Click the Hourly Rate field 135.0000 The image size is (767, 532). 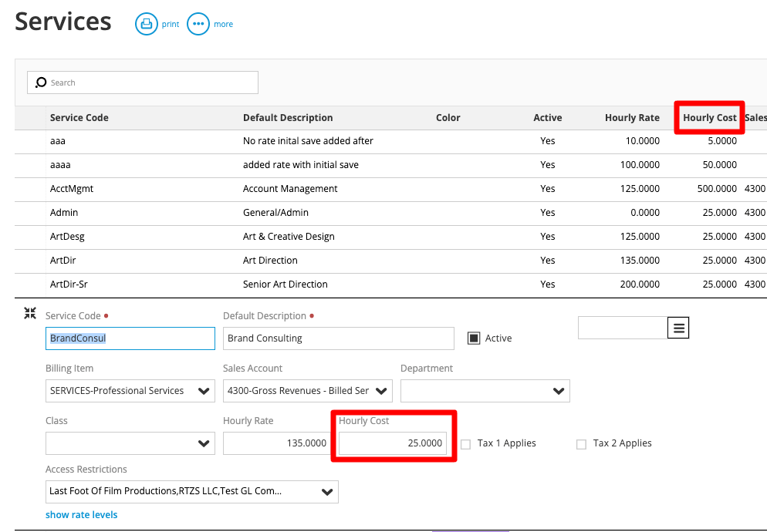coord(277,443)
